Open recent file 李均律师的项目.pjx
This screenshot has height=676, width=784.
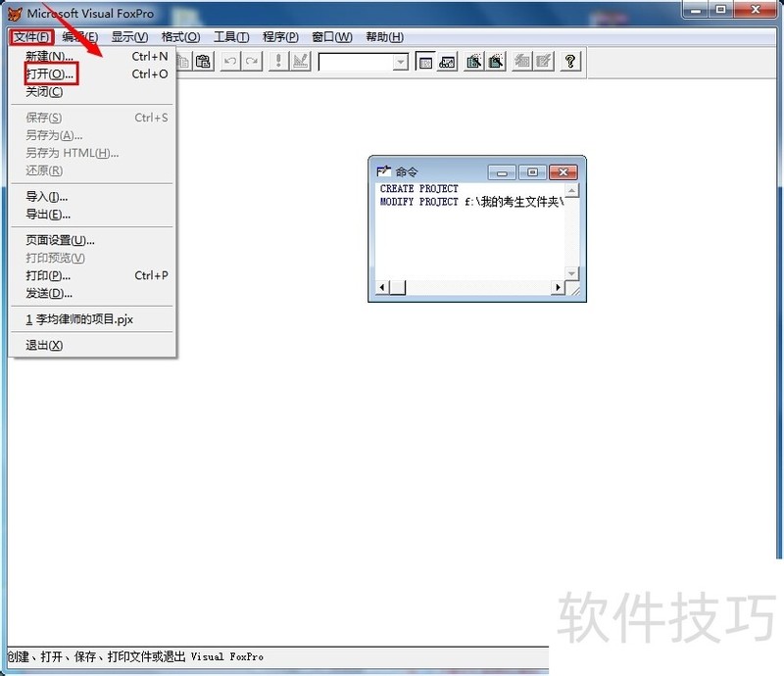click(x=92, y=319)
